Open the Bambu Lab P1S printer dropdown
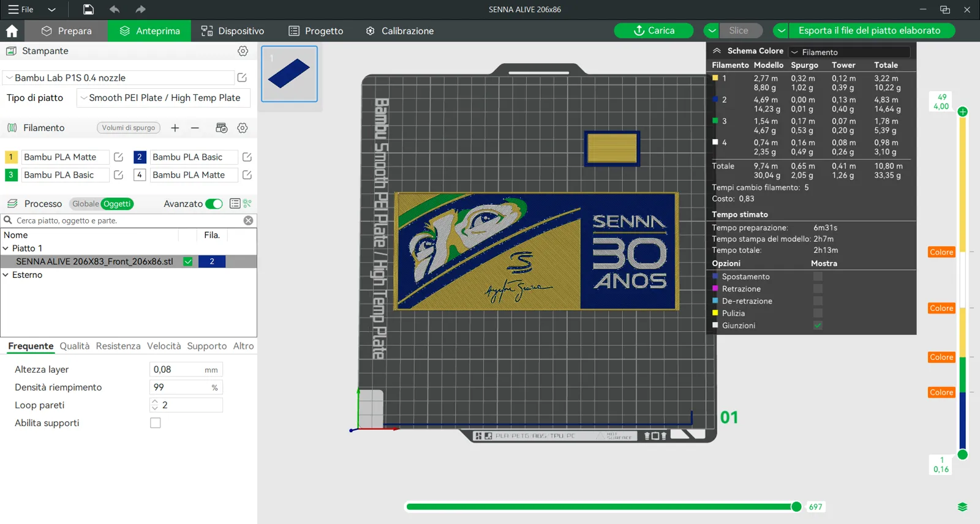Image resolution: width=980 pixels, height=524 pixels. click(119, 78)
